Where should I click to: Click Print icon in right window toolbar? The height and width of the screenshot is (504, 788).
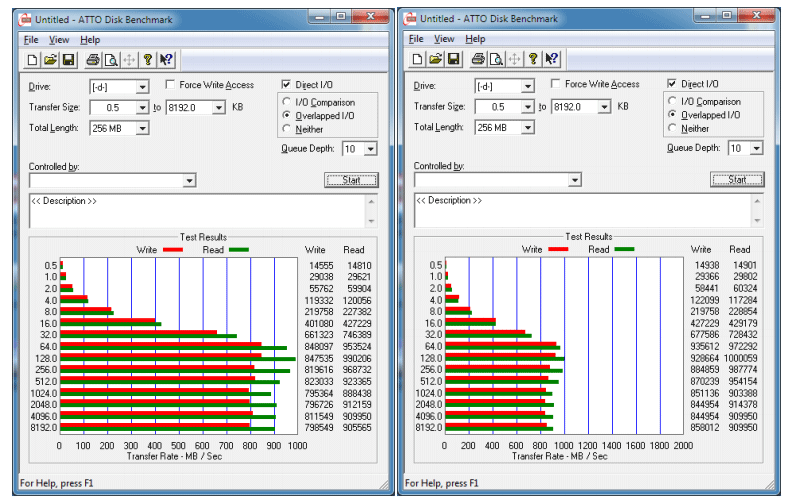478,59
